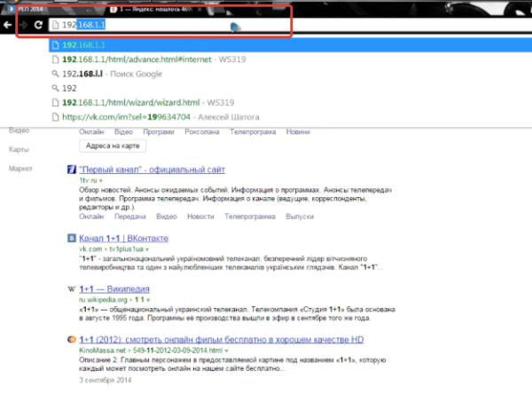Click the Адреса на карте button

click(x=113, y=146)
